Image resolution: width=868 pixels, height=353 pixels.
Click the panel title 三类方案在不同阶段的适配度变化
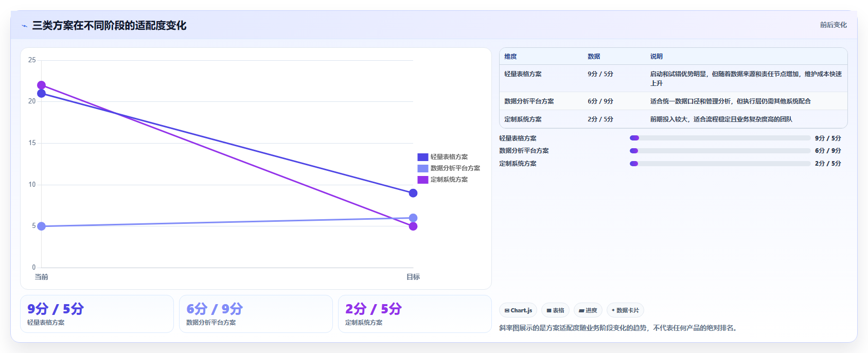[109, 26]
